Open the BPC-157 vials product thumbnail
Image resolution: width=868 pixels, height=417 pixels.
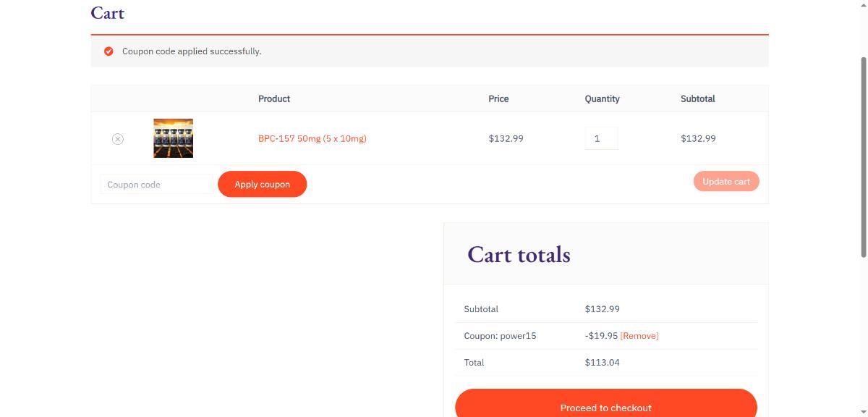(x=173, y=138)
